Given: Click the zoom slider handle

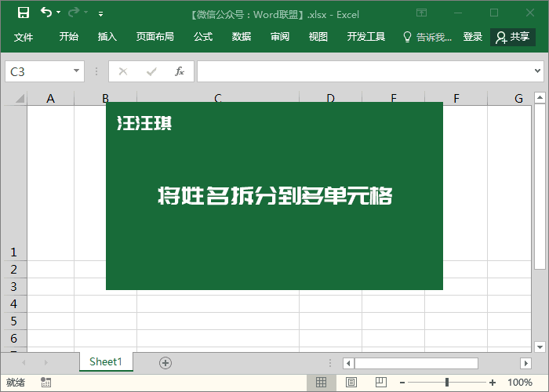Looking at the screenshot, I should 447,383.
